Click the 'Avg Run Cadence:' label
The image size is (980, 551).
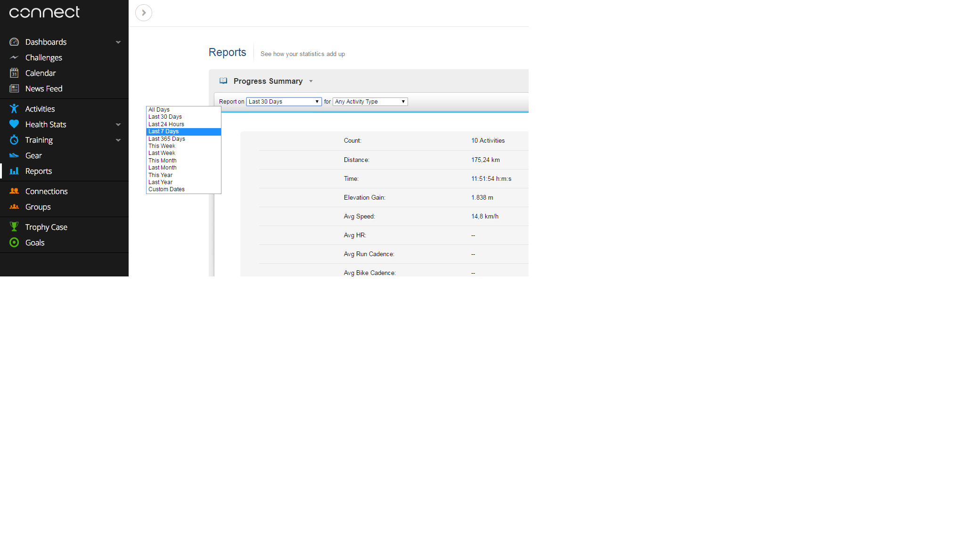(x=369, y=254)
